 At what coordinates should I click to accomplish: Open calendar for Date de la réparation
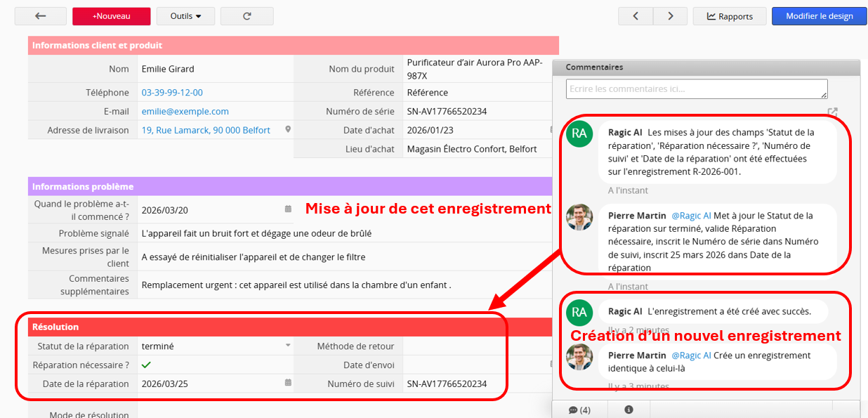288,384
